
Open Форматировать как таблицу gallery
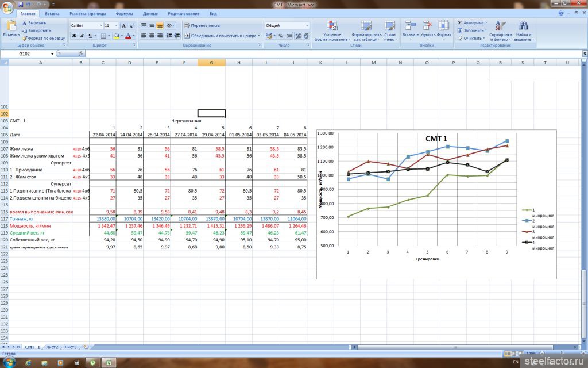pyautogui.click(x=366, y=31)
